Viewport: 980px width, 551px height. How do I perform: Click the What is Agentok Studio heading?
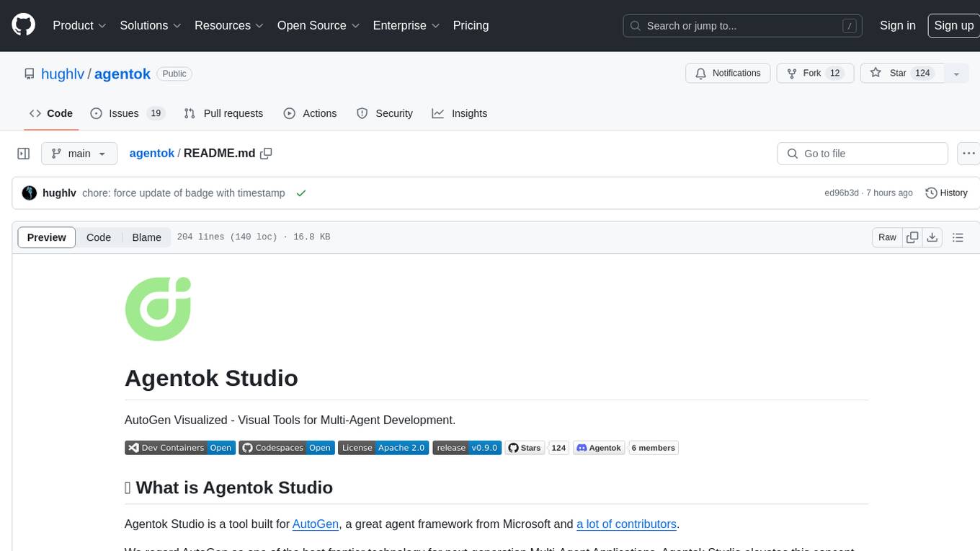[x=228, y=488]
